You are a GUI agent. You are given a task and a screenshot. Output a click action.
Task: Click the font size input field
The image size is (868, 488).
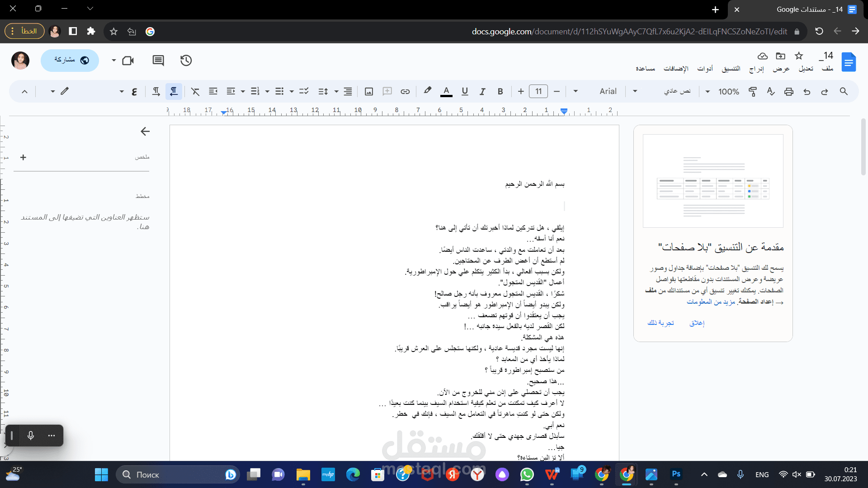(x=538, y=92)
